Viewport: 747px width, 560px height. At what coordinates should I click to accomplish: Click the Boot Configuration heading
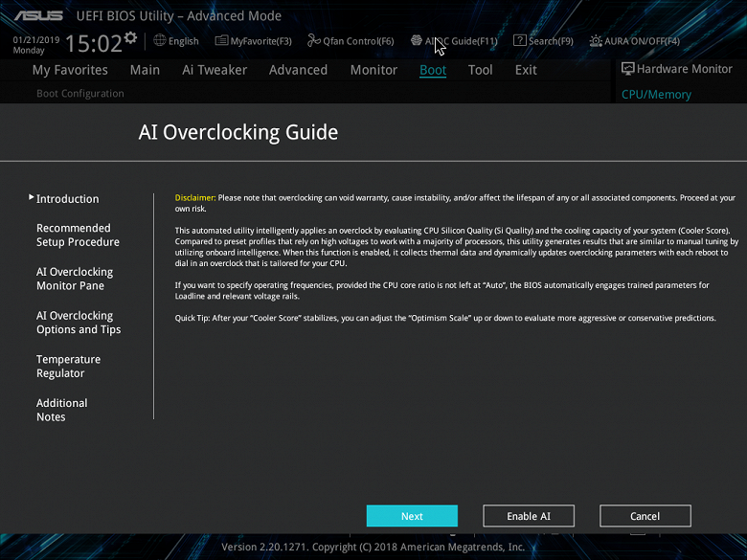tap(80, 94)
